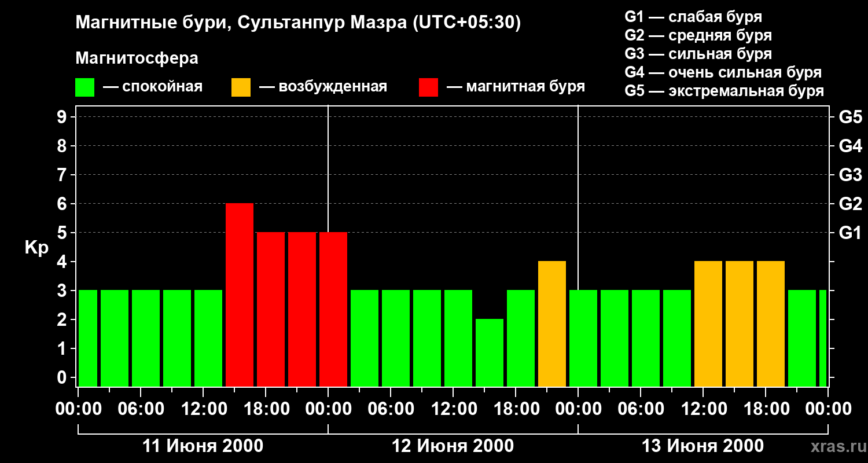Click the G5 label on the right axis
This screenshot has width=868, height=463.
(851, 117)
